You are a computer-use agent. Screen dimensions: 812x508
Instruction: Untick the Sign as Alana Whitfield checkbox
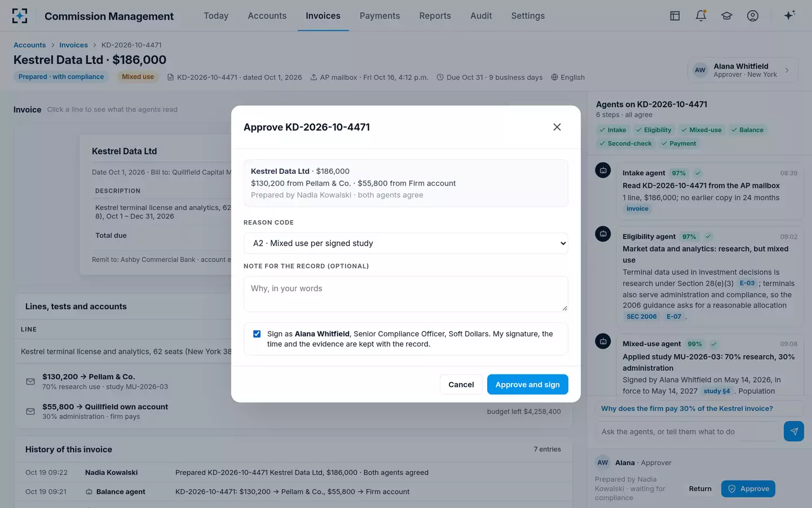coord(257,334)
